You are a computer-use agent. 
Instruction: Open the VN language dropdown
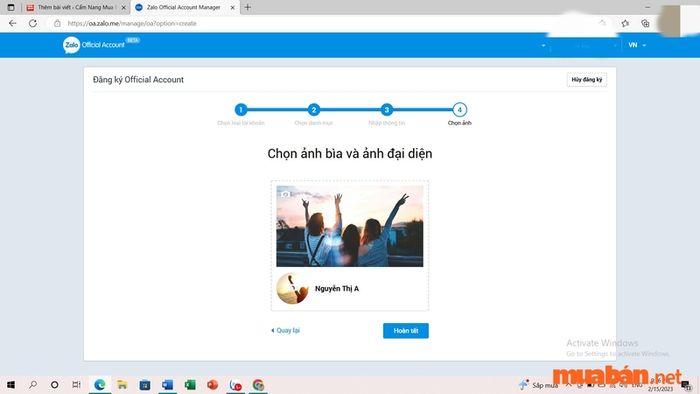[637, 45]
